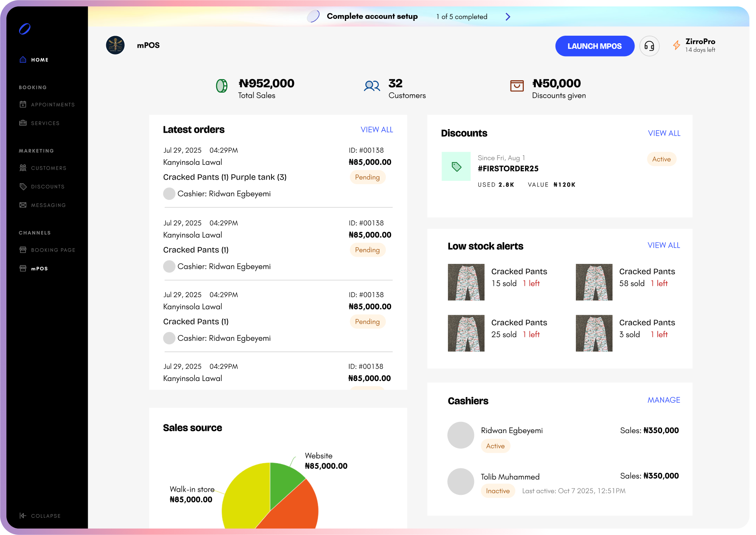Open Messaging from the sidebar

[48, 205]
